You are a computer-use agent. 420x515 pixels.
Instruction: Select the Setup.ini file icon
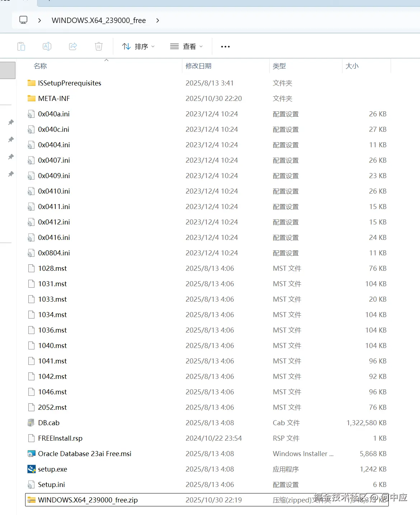(32, 485)
